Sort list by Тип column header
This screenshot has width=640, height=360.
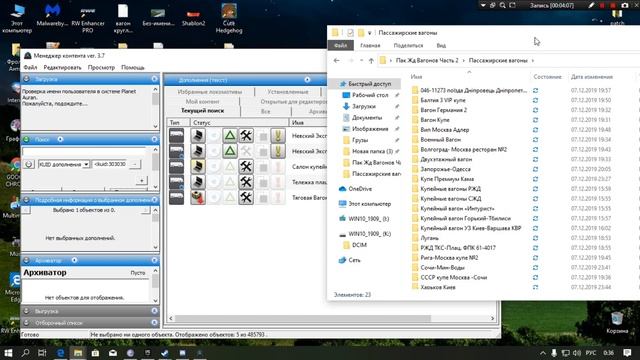[x=178, y=122]
